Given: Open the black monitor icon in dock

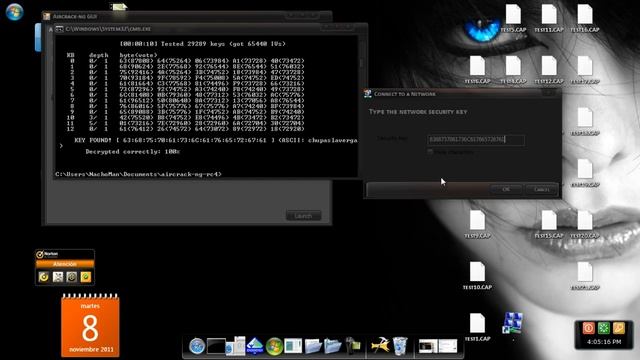Looking at the screenshot, I should [216, 346].
